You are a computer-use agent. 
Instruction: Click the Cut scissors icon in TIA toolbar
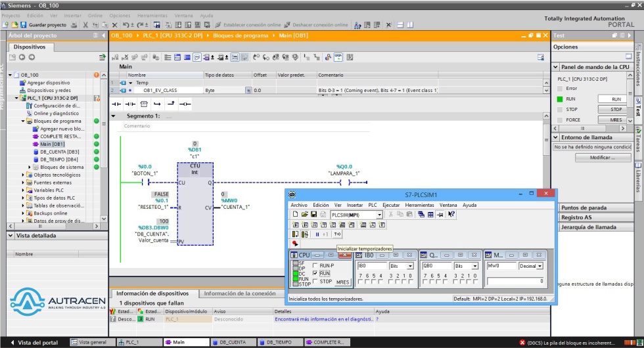[85, 25]
